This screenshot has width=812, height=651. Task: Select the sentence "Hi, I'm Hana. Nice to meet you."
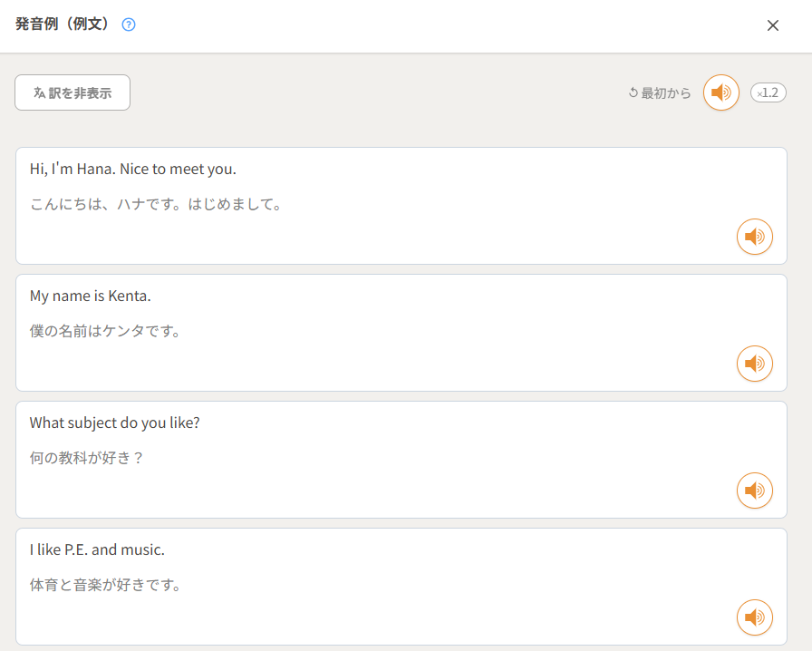(133, 170)
